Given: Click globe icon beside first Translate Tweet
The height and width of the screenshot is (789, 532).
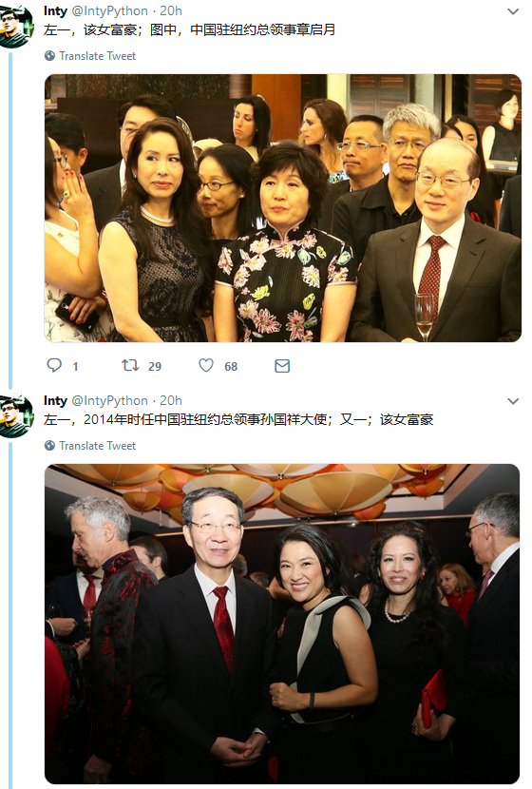Looking at the screenshot, I should 49,56.
